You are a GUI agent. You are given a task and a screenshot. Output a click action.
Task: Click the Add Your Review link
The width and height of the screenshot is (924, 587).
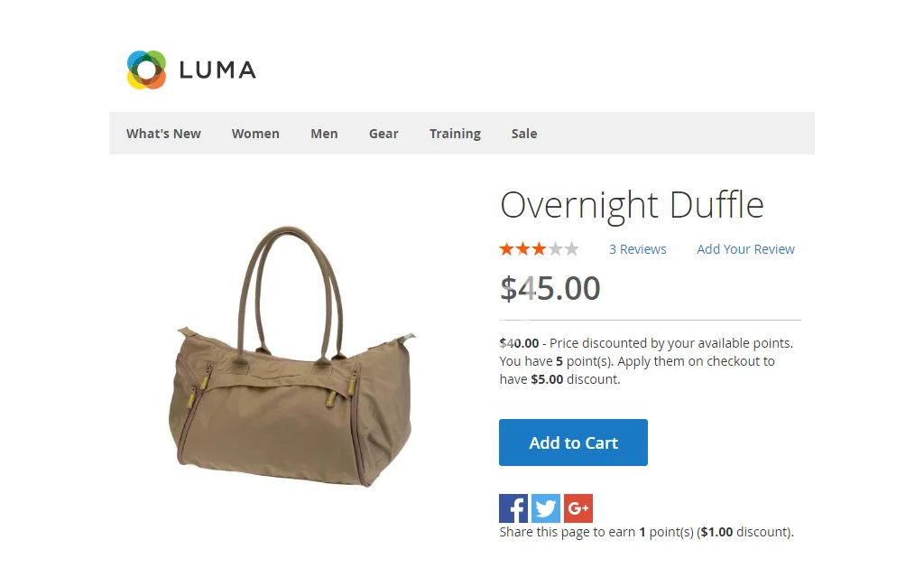(x=745, y=249)
